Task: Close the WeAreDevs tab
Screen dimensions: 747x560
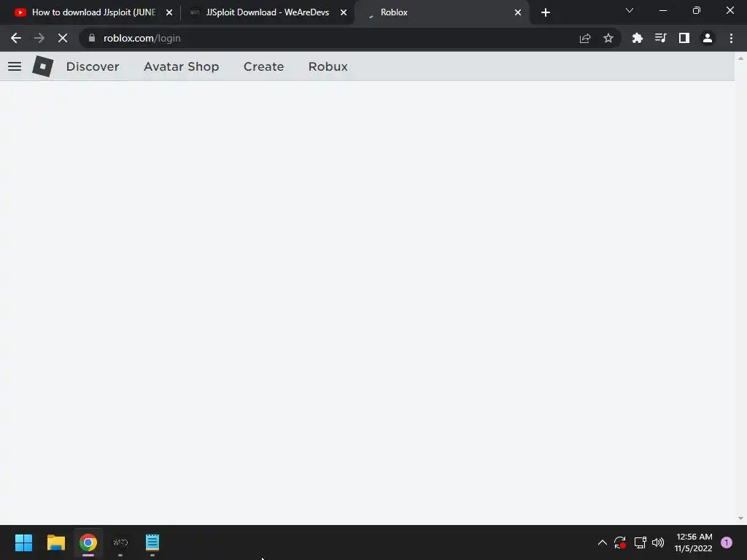Action: click(x=344, y=12)
